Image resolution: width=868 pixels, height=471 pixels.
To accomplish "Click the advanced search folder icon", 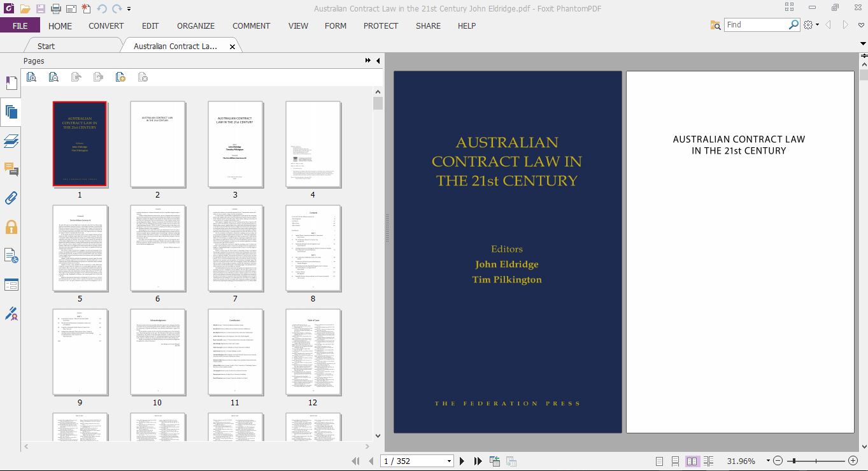I will pos(716,25).
